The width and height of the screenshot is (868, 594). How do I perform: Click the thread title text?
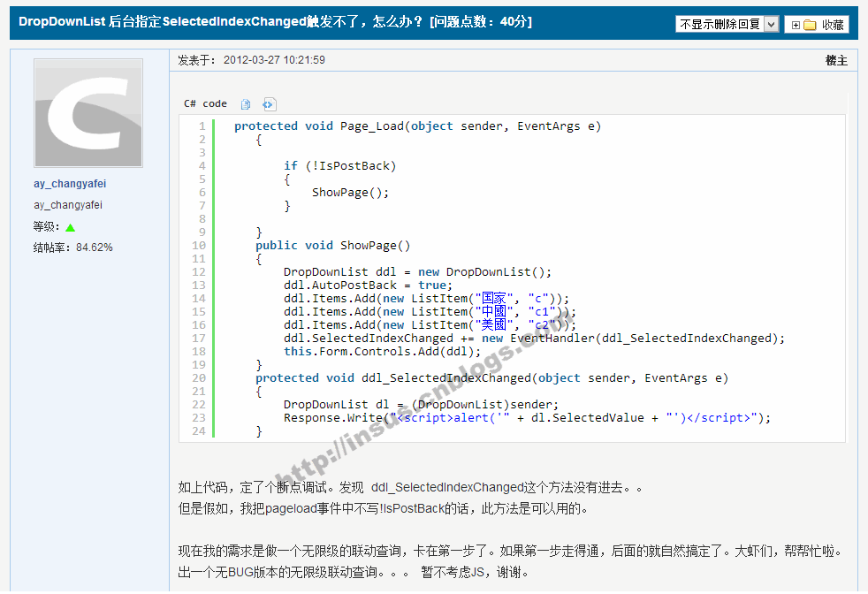pyautogui.click(x=275, y=21)
